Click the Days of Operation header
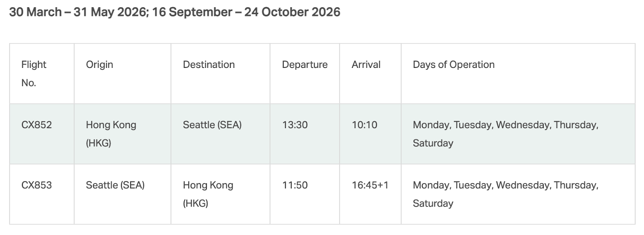 point(454,65)
